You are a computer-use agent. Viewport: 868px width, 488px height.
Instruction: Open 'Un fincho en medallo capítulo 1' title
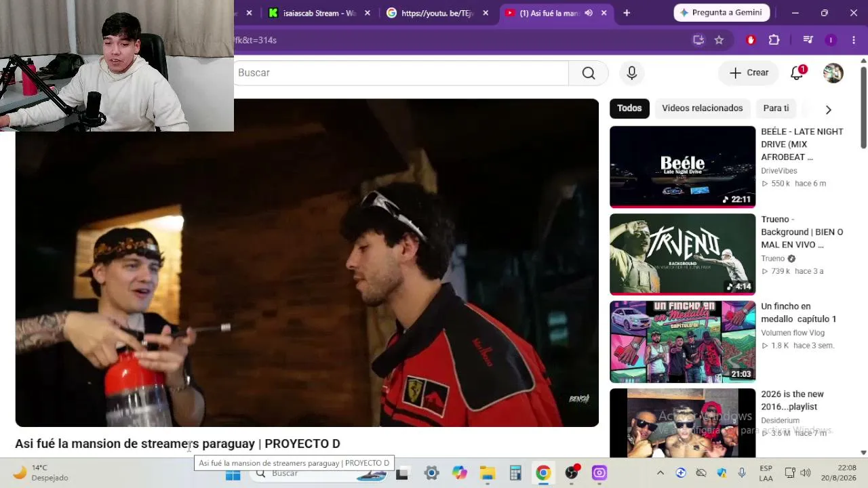pyautogui.click(x=799, y=312)
